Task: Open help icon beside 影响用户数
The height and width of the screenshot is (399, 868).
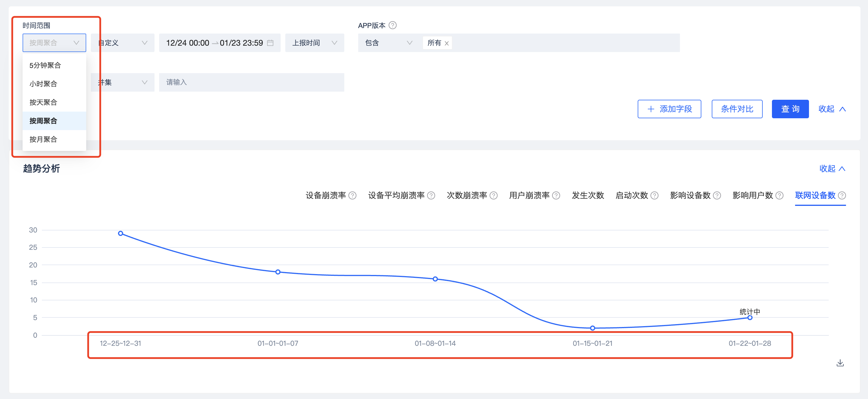Action: [779, 195]
